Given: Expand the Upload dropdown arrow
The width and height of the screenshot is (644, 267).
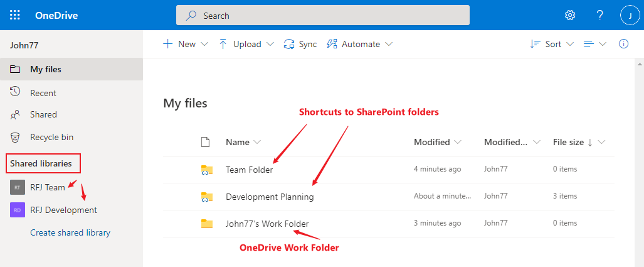Looking at the screenshot, I should (x=270, y=44).
